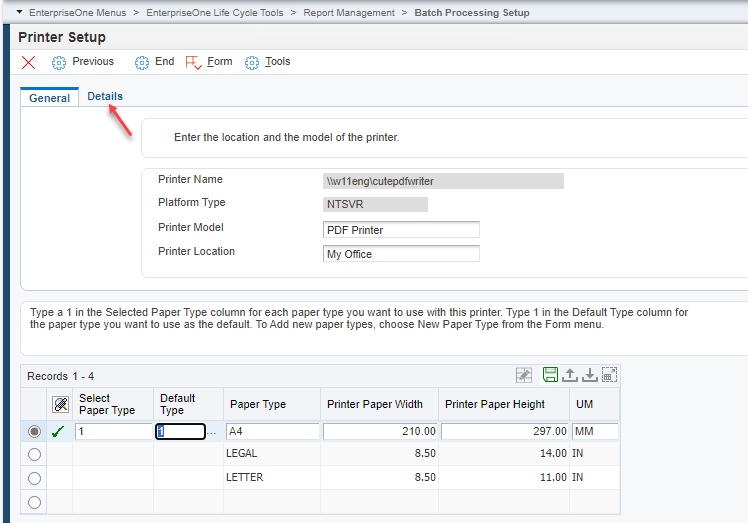This screenshot has height=523, width=748.
Task: Click the End gear icon
Action: [x=142, y=63]
